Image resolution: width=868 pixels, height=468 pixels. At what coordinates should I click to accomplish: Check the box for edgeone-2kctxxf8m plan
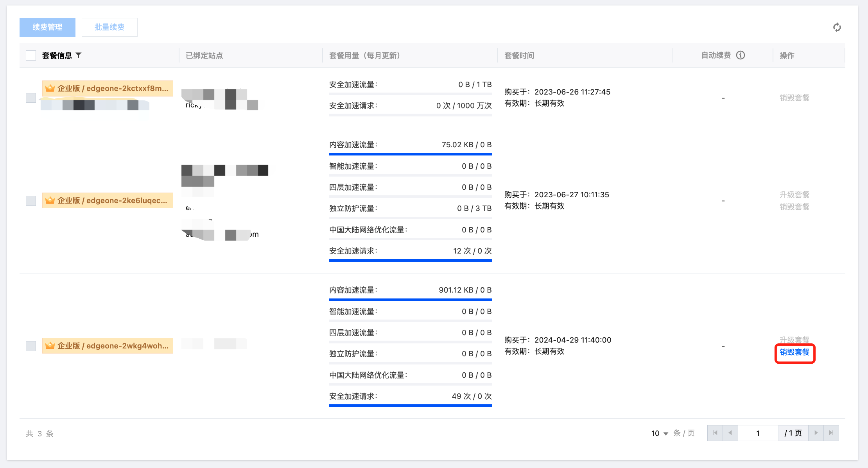[x=31, y=98]
